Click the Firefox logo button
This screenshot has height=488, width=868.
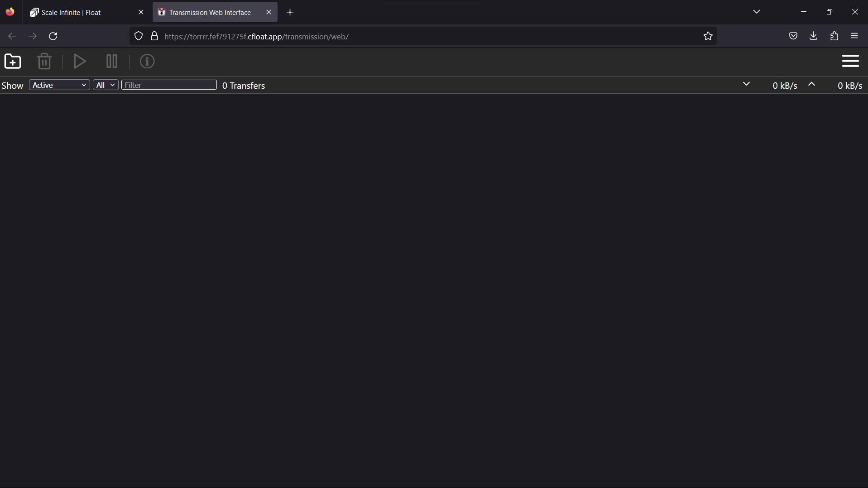coord(10,12)
